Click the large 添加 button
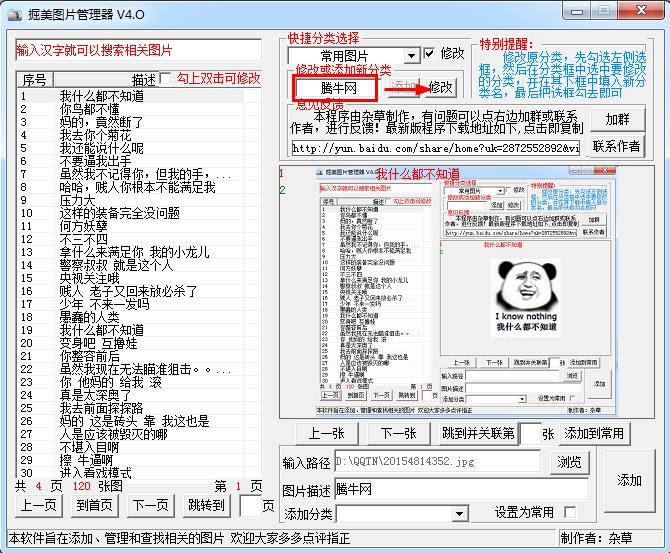 pyautogui.click(x=630, y=481)
